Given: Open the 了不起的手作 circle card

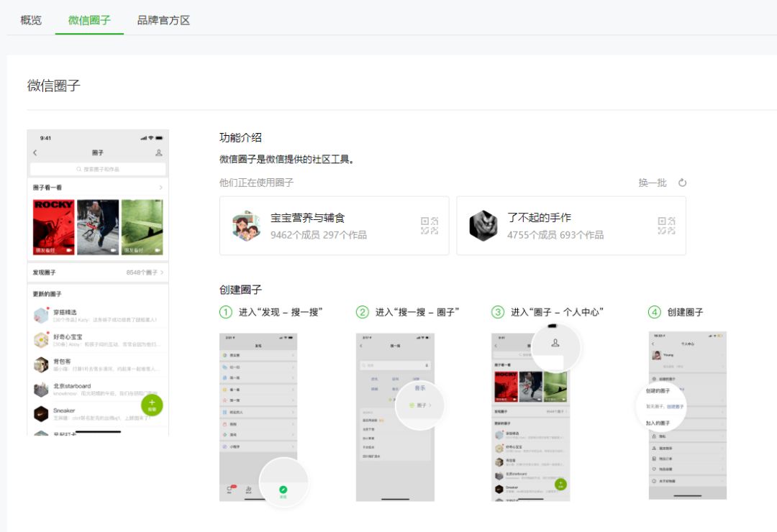Looking at the screenshot, I should click(x=571, y=226).
